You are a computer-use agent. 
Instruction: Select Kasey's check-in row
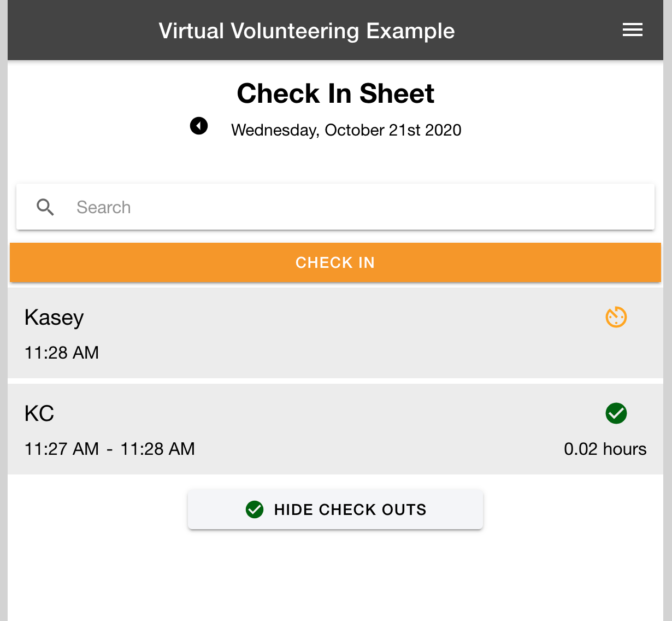pyautogui.click(x=328, y=333)
